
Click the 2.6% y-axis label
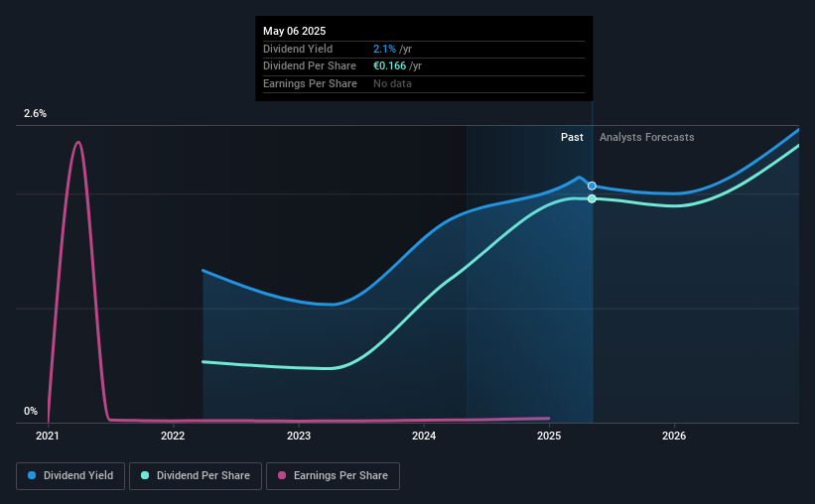click(35, 113)
